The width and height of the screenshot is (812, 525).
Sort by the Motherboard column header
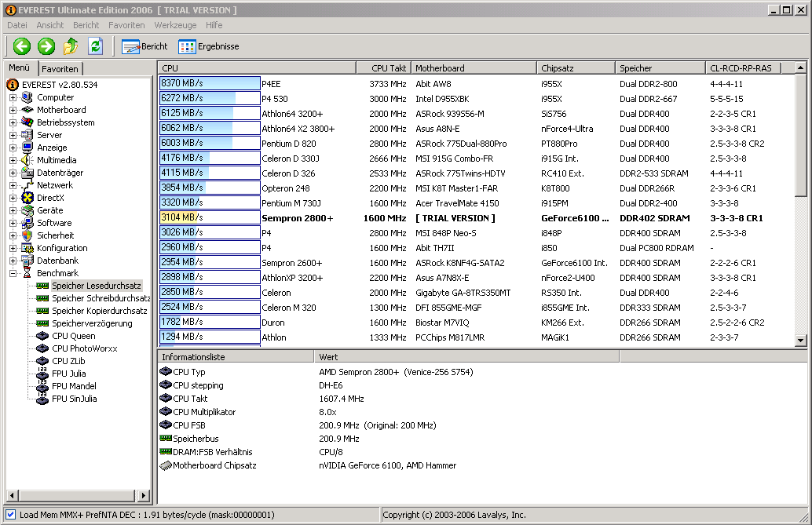474,67
